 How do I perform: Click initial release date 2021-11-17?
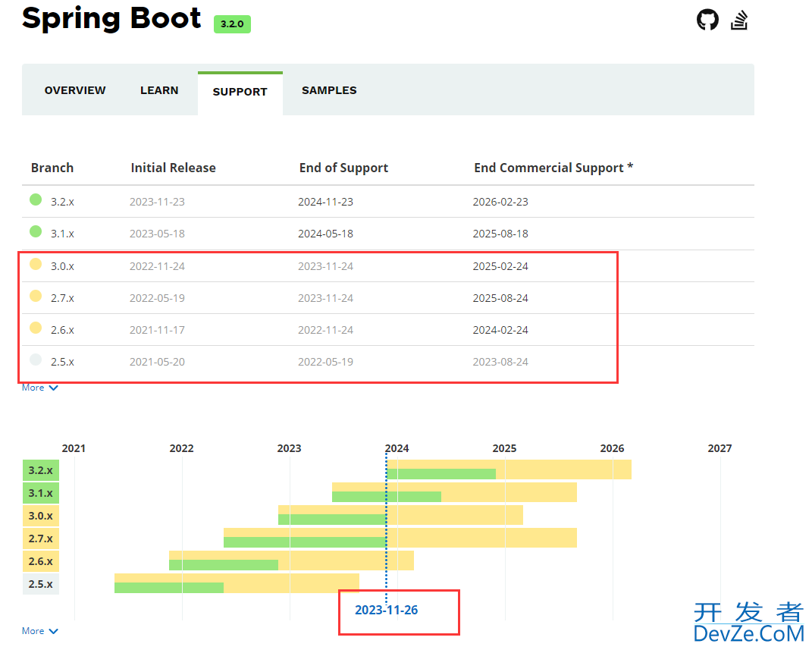point(157,331)
